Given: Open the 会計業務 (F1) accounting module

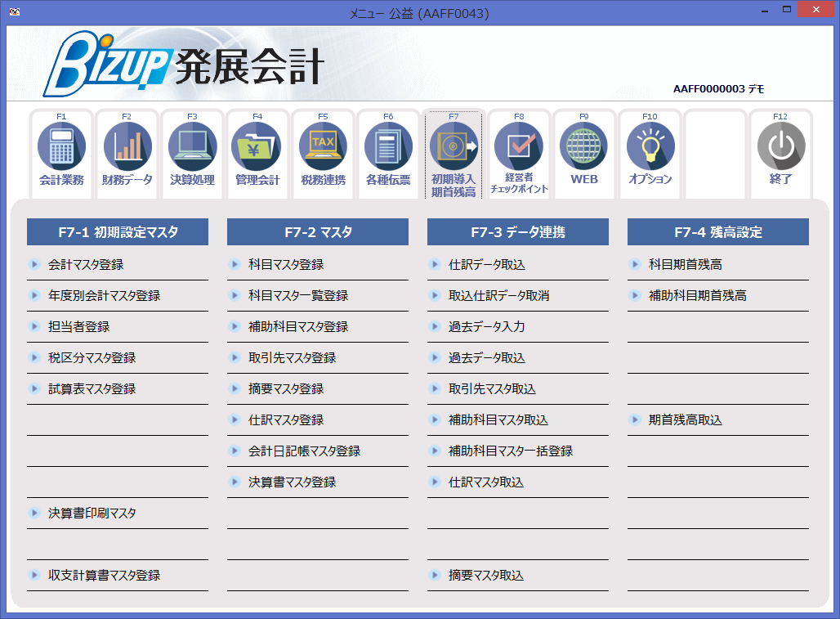Looking at the screenshot, I should click(61, 154).
